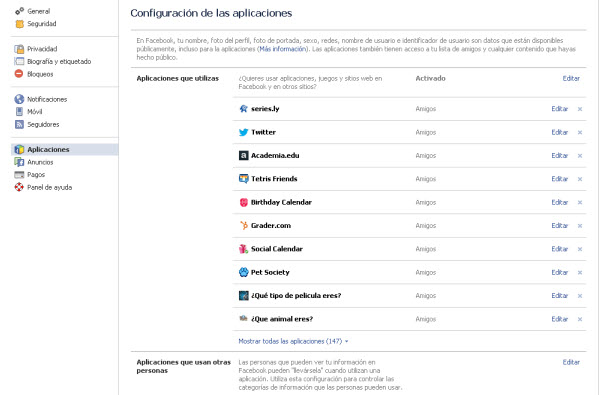Click the Seguidores RSS icon
Viewport: 599px width, 395px height.
(19, 124)
